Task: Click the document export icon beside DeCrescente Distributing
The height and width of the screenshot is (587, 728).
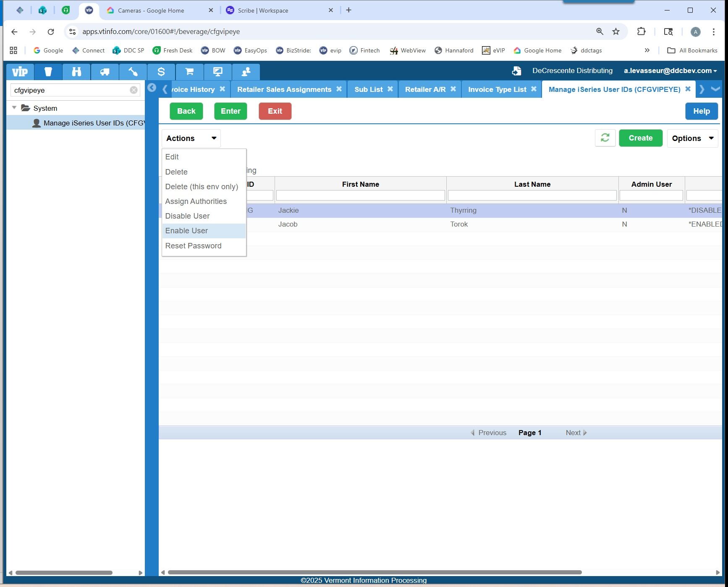Action: 516,71
